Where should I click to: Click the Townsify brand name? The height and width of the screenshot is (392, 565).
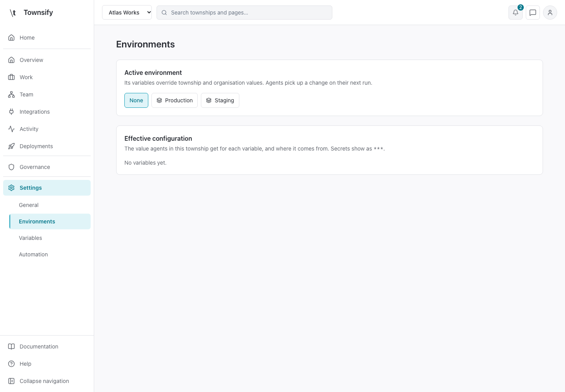(38, 13)
